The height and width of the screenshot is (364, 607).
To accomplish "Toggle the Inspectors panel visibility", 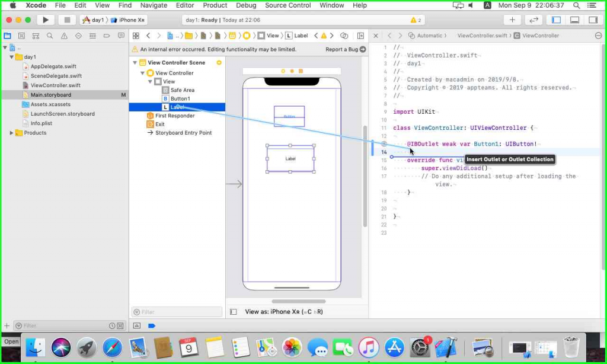I will (592, 20).
